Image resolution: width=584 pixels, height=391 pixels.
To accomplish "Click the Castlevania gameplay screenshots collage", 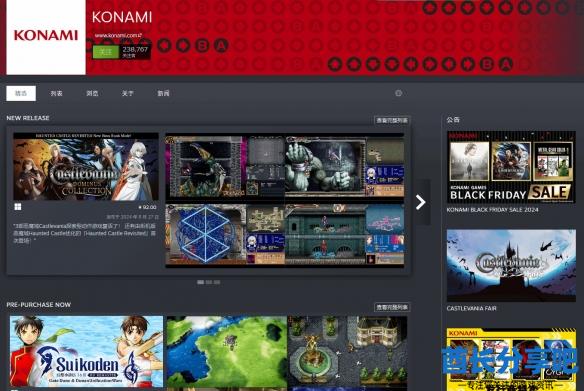I will coord(285,201).
